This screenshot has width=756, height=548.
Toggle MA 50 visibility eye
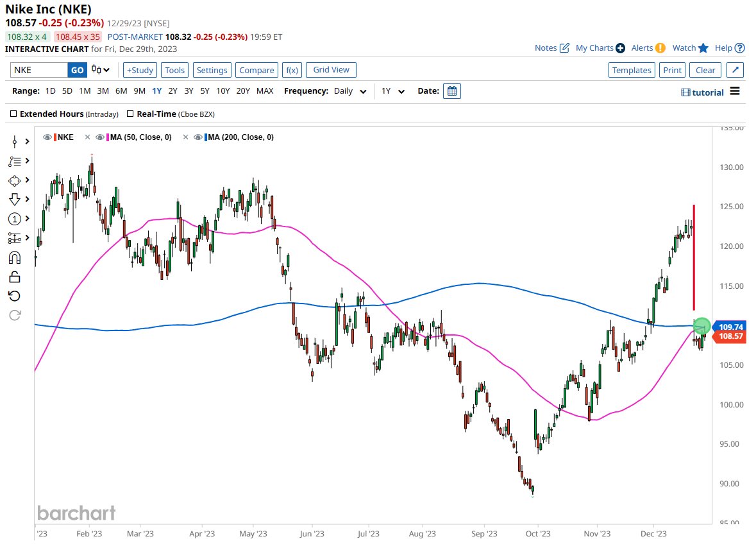pyautogui.click(x=100, y=137)
